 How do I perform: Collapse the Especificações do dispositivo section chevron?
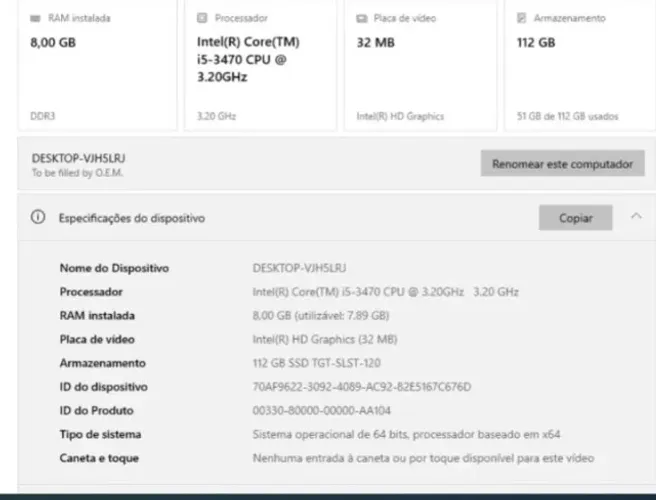pos(636,216)
